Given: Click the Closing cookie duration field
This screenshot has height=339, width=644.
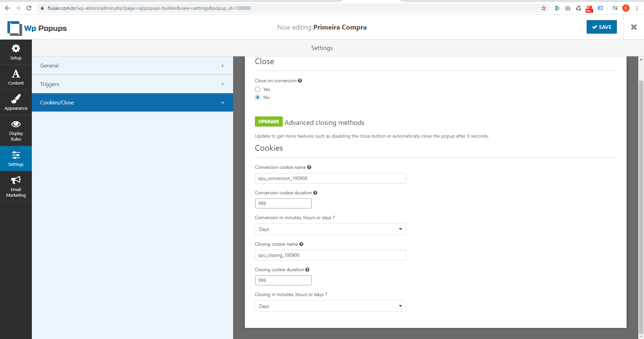Looking at the screenshot, I should click(x=283, y=280).
